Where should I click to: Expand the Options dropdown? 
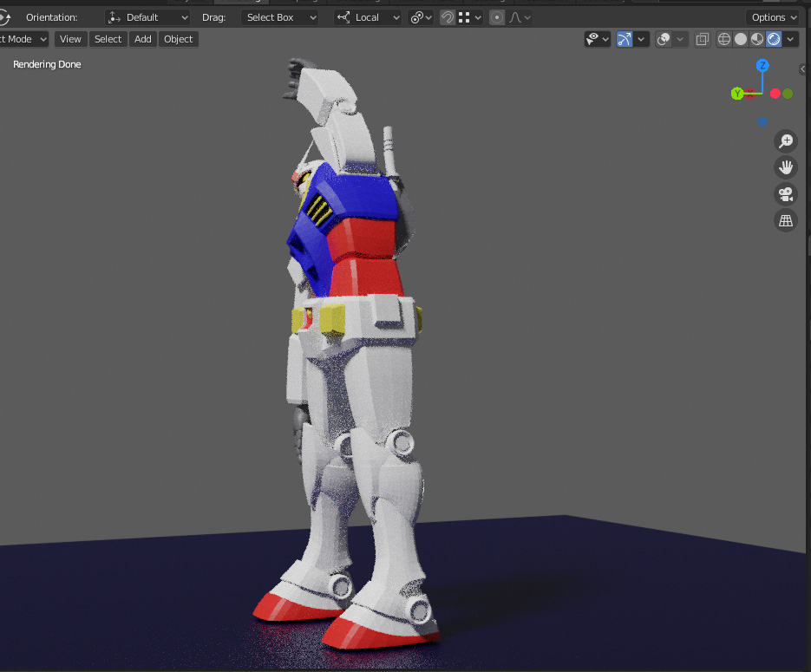click(773, 17)
